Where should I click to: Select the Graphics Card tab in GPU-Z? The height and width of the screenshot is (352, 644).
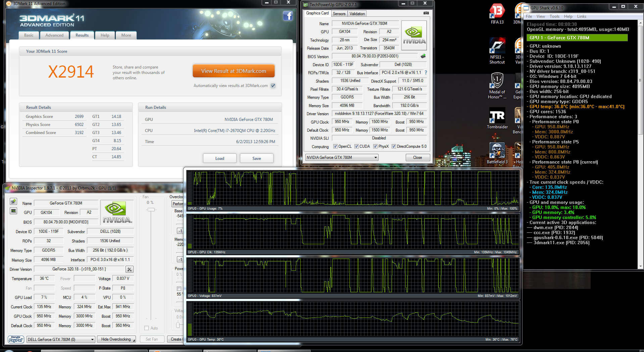(317, 13)
